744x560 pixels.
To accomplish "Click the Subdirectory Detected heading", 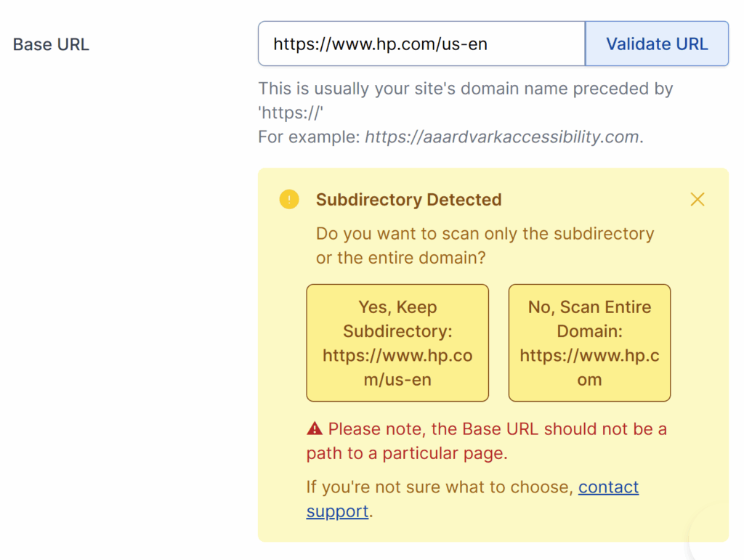I will click(408, 199).
